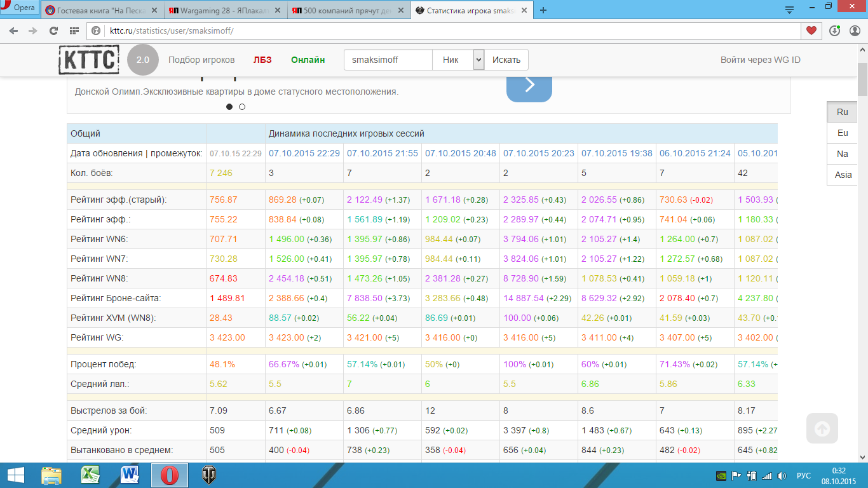Open the World of Tanks taskbar icon

[x=208, y=475]
